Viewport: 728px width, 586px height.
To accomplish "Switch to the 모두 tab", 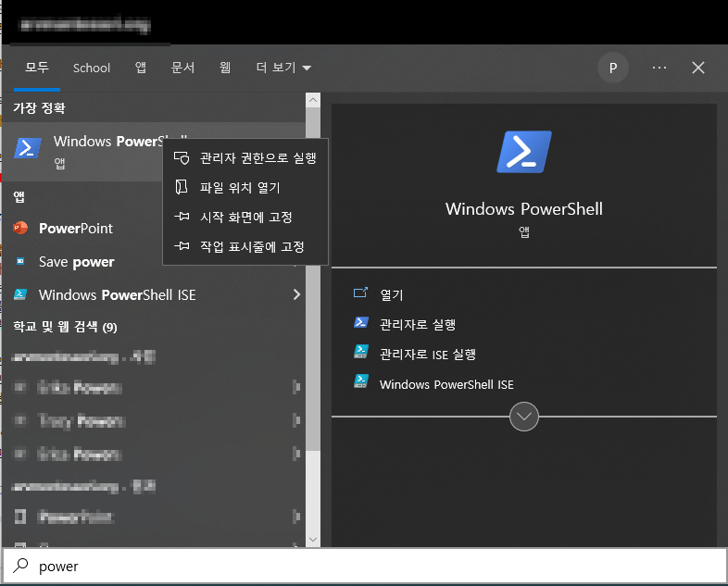I will pyautogui.click(x=37, y=68).
